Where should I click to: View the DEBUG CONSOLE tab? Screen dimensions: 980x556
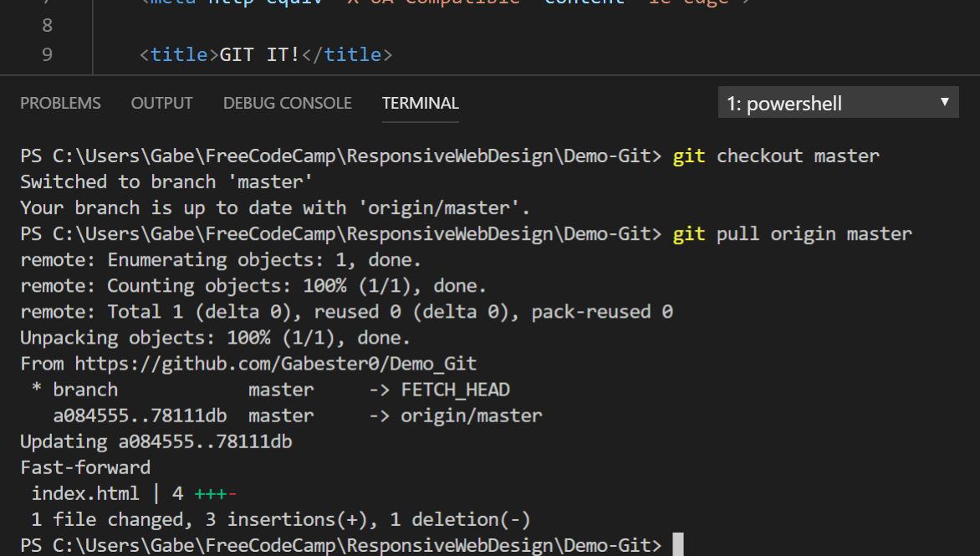pos(287,103)
